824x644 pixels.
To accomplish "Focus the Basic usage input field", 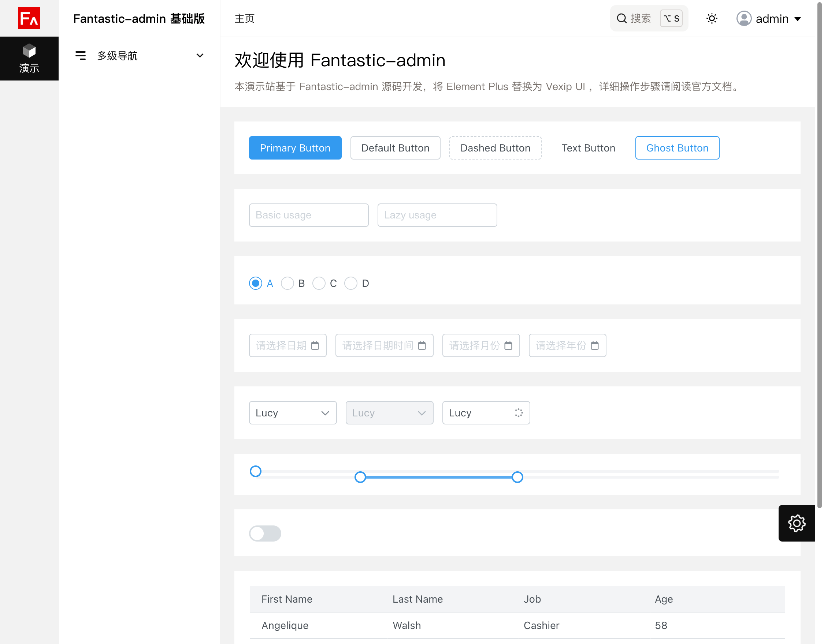I will (x=308, y=215).
